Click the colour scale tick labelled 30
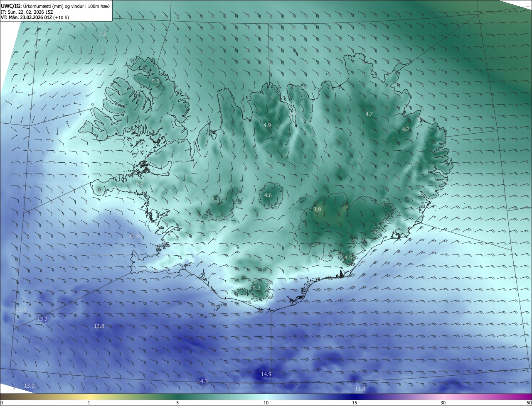The height and width of the screenshot is (406, 532). click(443, 403)
